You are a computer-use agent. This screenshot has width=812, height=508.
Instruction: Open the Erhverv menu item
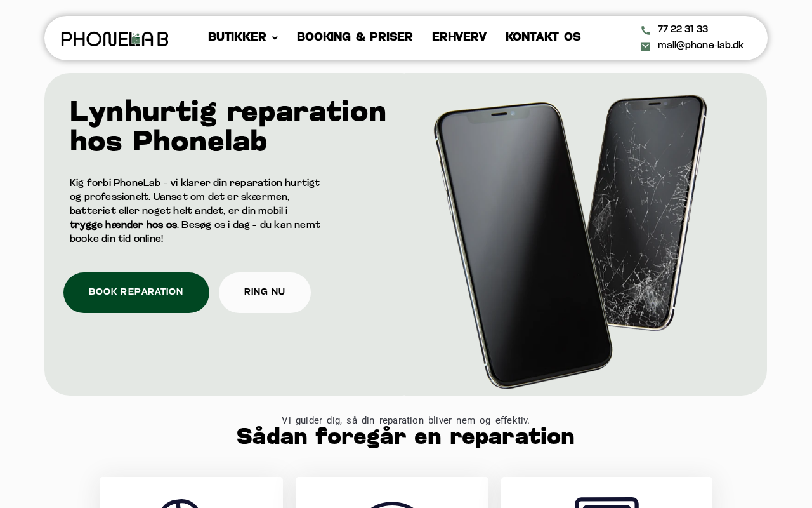click(459, 37)
